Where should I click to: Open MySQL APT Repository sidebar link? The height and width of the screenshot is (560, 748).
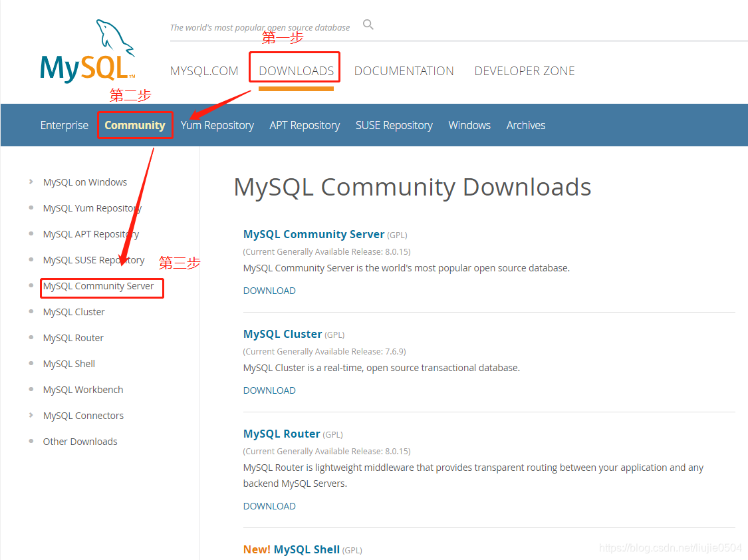tap(90, 234)
